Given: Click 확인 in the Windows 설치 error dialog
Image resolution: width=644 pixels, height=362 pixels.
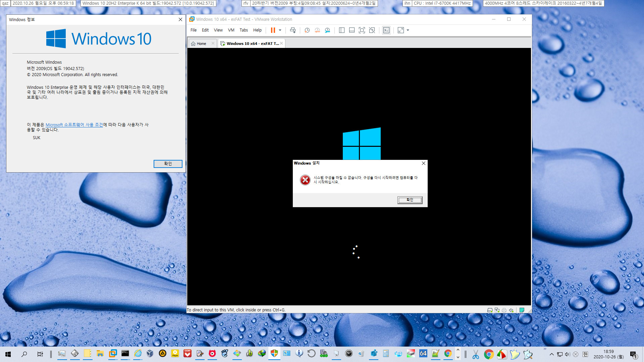Looking at the screenshot, I should (410, 200).
